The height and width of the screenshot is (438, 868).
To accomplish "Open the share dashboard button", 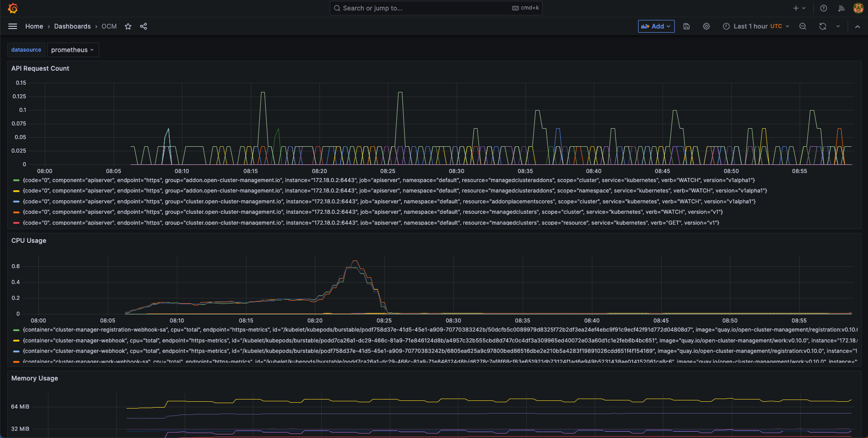I will pos(143,26).
